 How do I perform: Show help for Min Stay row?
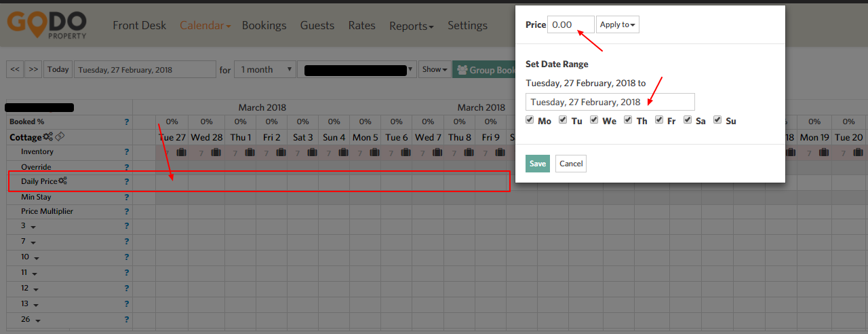click(x=126, y=197)
